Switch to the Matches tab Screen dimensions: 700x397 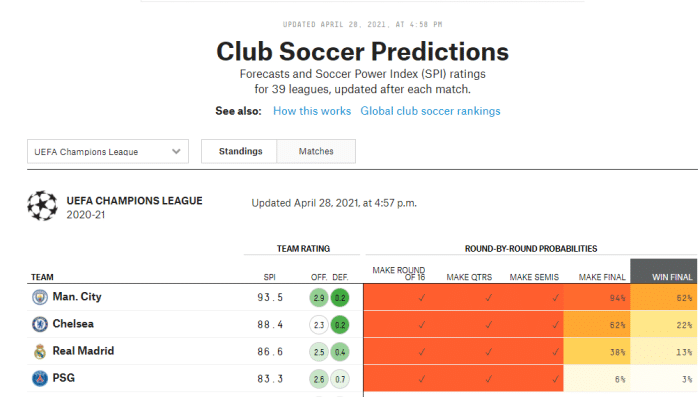click(316, 151)
